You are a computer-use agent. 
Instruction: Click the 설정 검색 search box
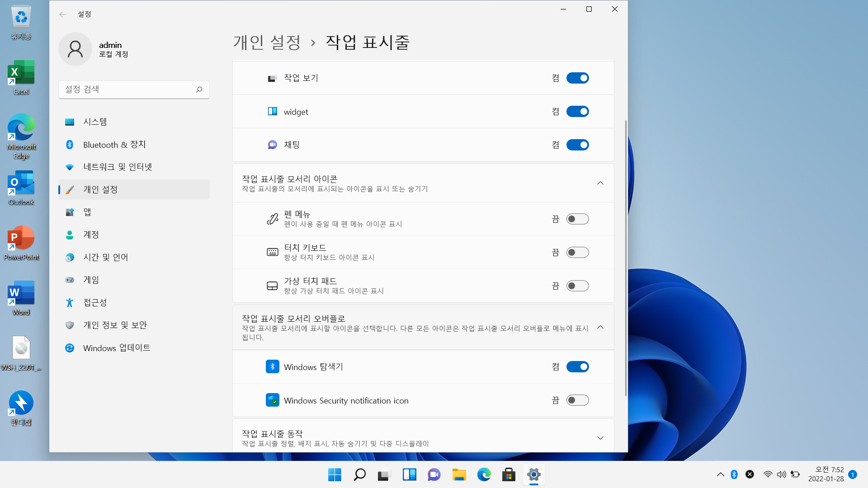click(134, 89)
